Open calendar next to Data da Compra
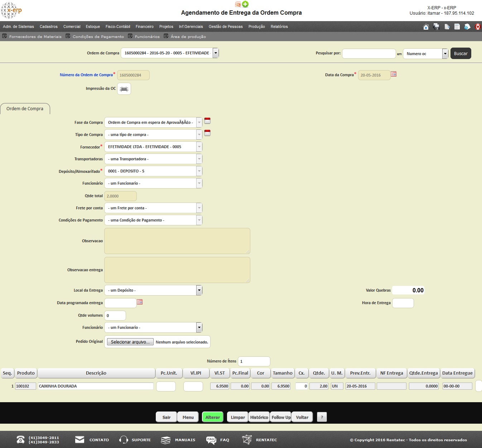Image resolution: width=482 pixels, height=448 pixels. point(394,74)
